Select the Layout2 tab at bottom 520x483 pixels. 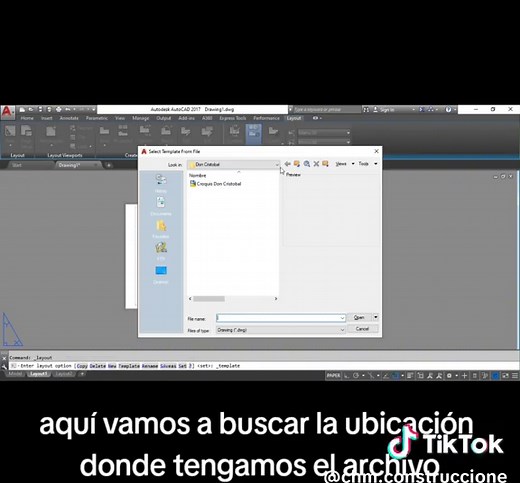[64, 374]
